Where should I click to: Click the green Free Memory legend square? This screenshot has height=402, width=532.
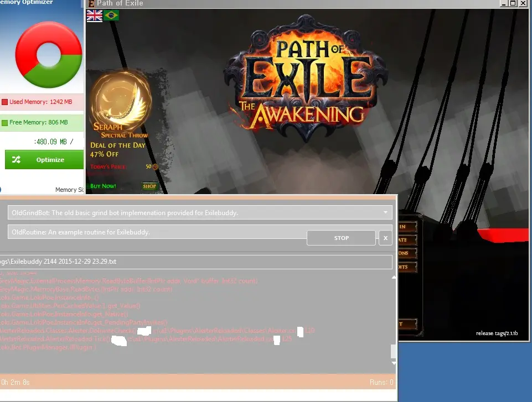pyautogui.click(x=4, y=123)
